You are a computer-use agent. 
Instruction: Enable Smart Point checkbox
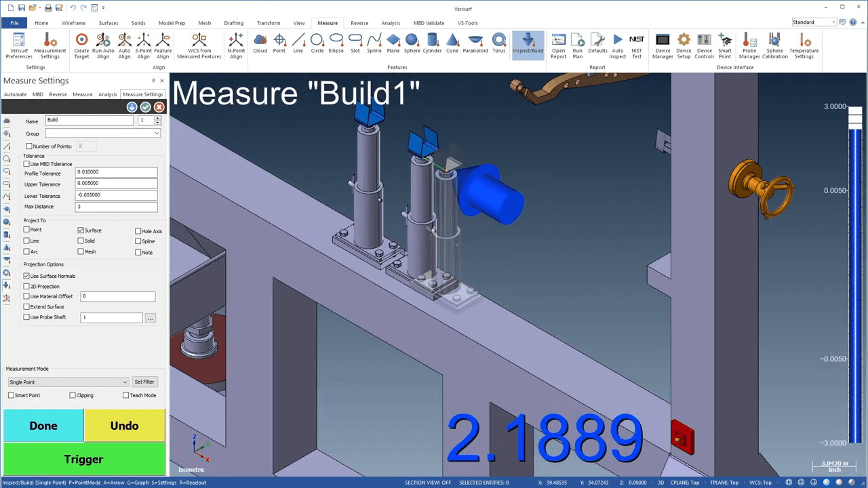11,395
